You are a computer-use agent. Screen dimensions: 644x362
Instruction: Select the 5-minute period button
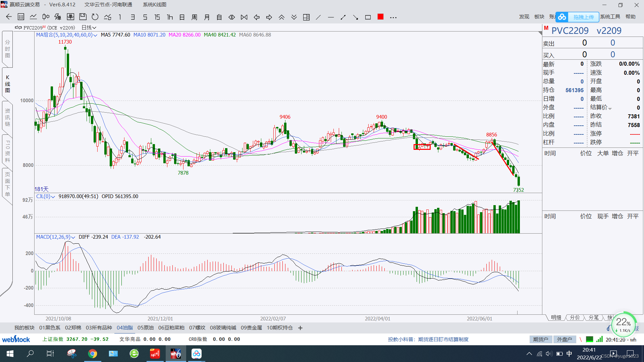(x=145, y=17)
